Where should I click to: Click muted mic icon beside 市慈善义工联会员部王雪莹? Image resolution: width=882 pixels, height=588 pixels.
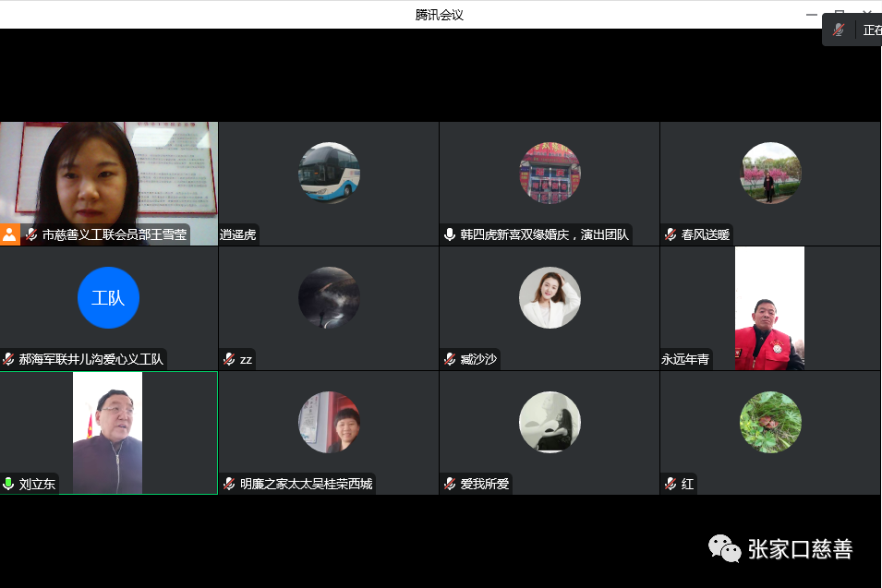pos(31,235)
